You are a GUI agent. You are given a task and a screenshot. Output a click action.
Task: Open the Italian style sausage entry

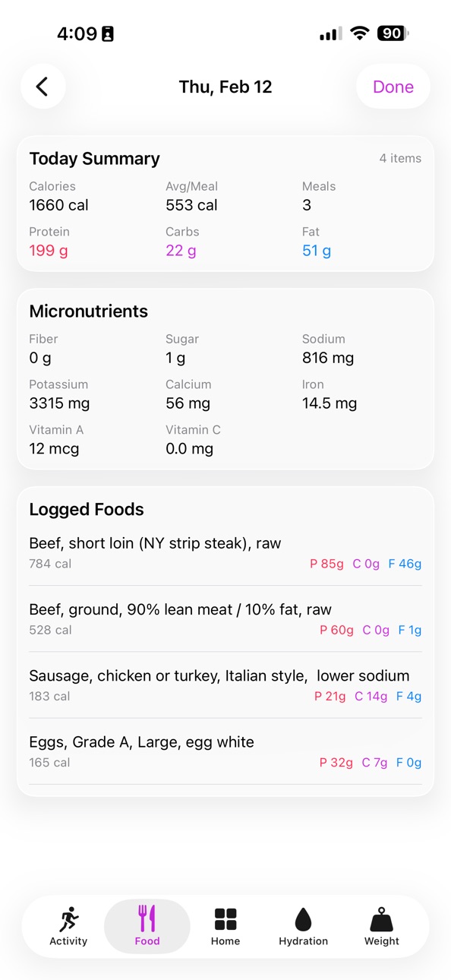click(225, 685)
